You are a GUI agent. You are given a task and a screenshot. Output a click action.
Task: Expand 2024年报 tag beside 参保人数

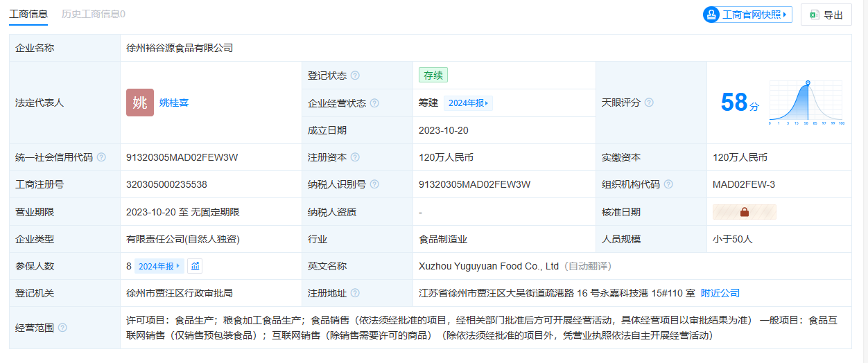point(159,266)
